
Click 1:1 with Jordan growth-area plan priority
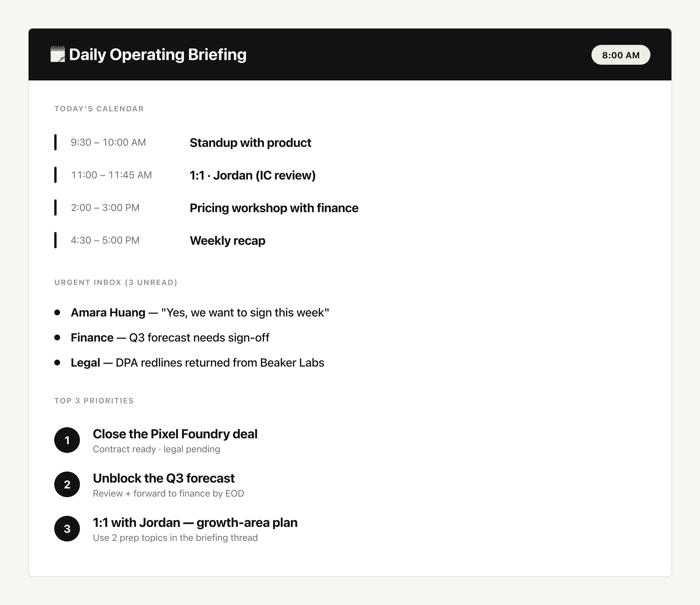click(195, 529)
